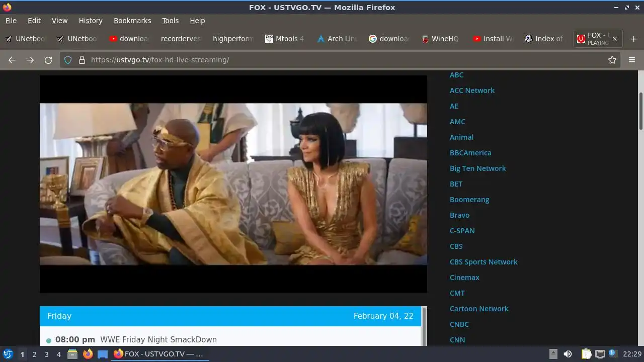644x362 pixels.
Task: Switch to the Google download tab
Action: (389, 39)
